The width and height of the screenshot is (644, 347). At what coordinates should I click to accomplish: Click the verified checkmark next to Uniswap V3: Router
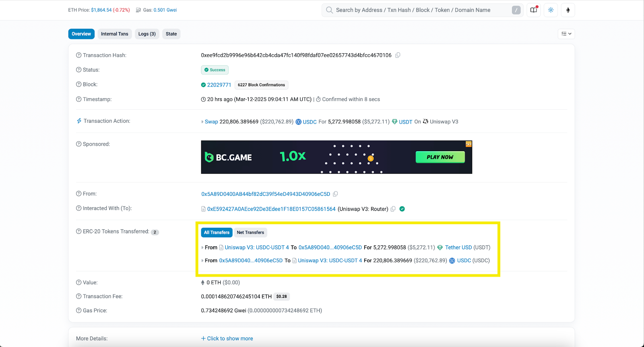pos(402,209)
